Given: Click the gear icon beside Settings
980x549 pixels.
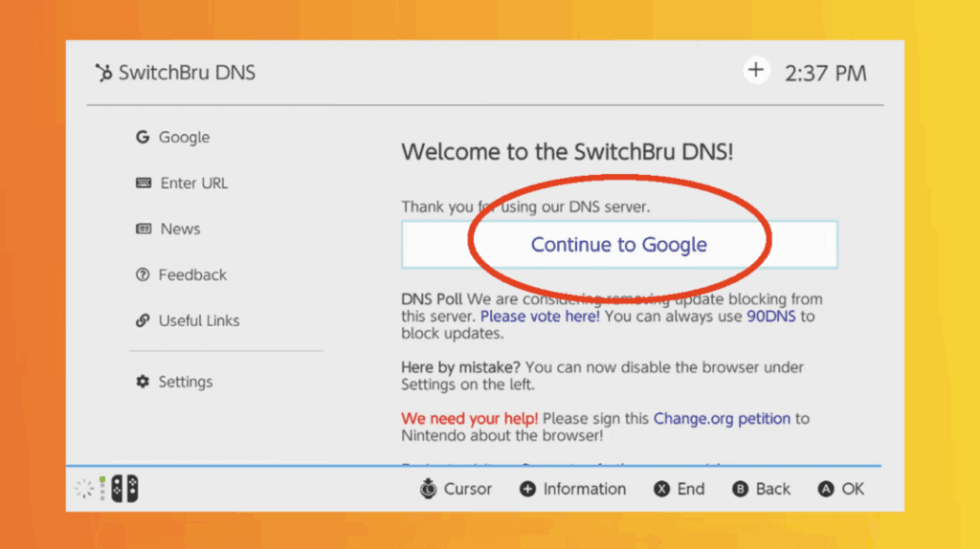Looking at the screenshot, I should point(143,381).
